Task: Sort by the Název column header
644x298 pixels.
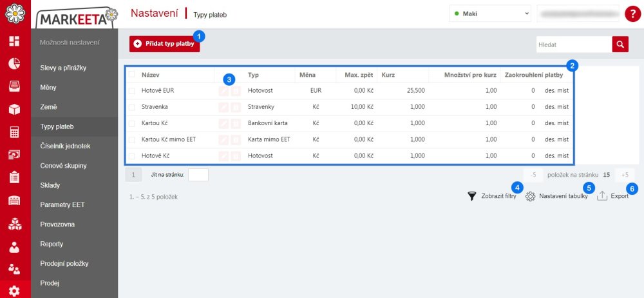Action: [x=150, y=75]
